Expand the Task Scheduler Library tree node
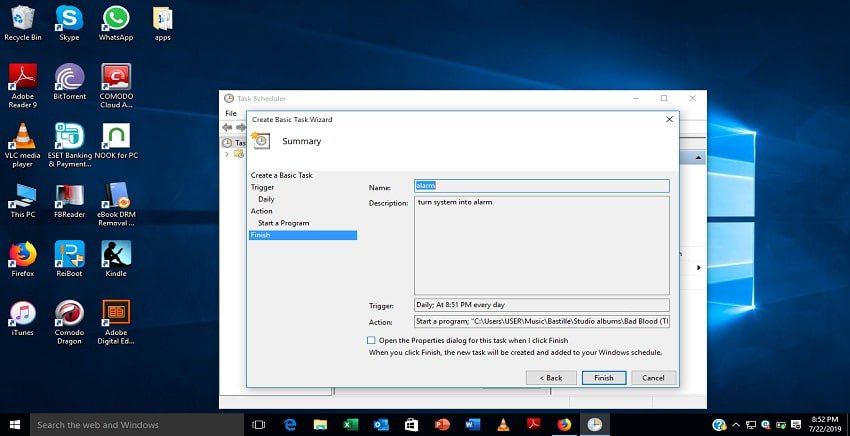The image size is (850, 436). coord(227,154)
